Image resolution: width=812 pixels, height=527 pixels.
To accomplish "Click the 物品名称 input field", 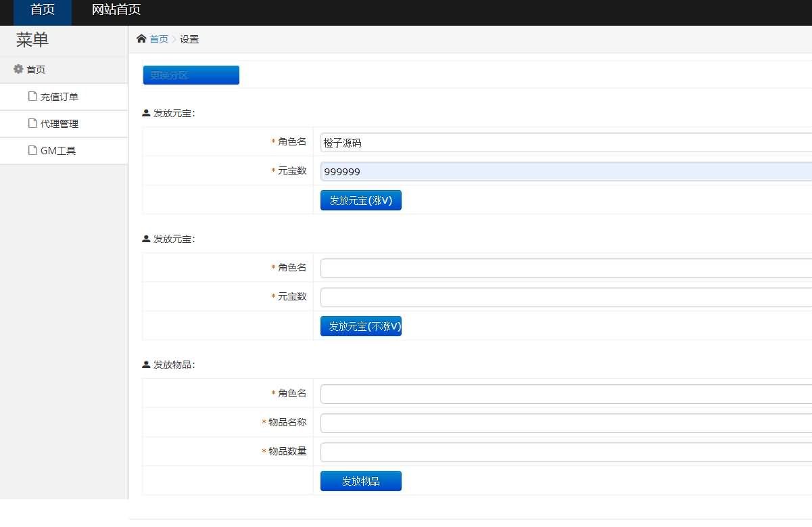I will (x=565, y=423).
